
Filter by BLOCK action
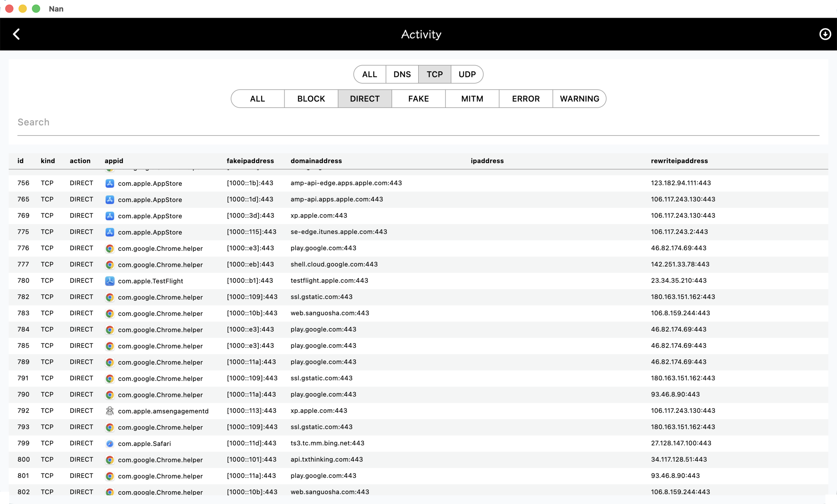coord(311,99)
